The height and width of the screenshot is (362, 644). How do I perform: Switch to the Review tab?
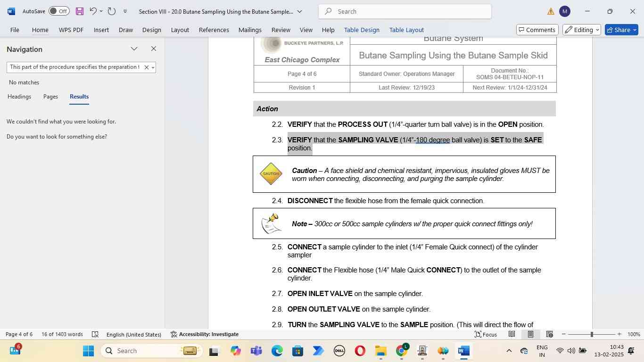pyautogui.click(x=281, y=30)
